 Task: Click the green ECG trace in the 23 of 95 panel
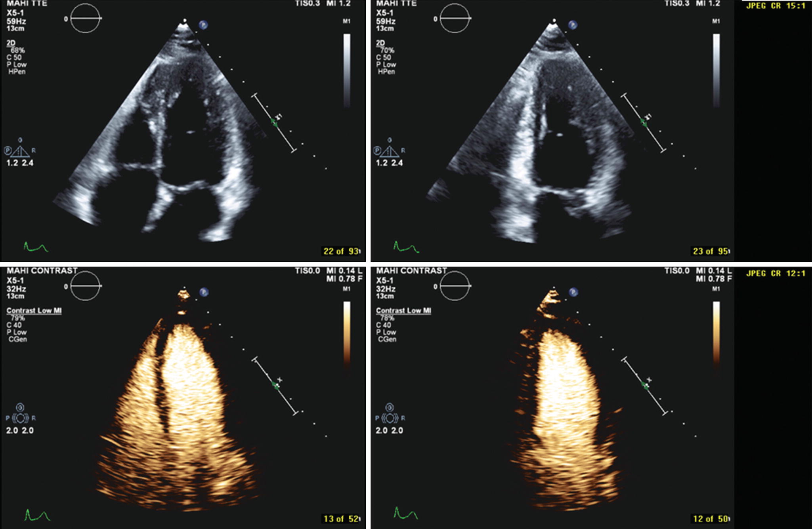pyautogui.click(x=406, y=247)
